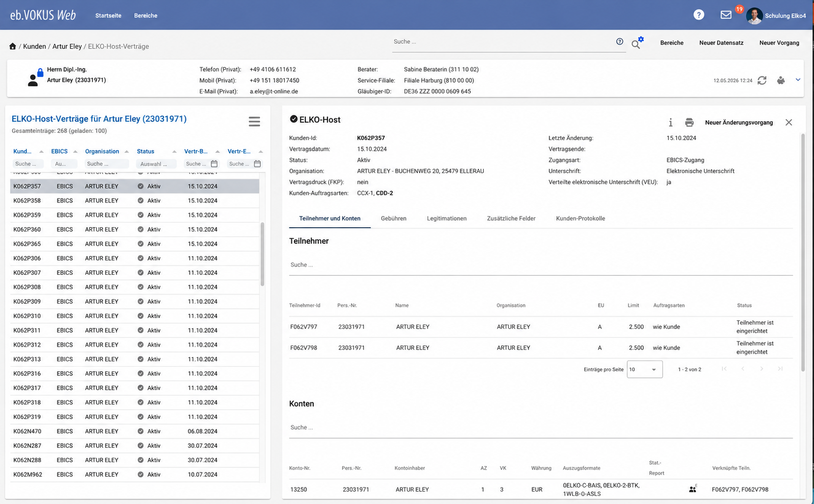
Task: Open Kunden breadcrumb link
Action: (x=34, y=46)
